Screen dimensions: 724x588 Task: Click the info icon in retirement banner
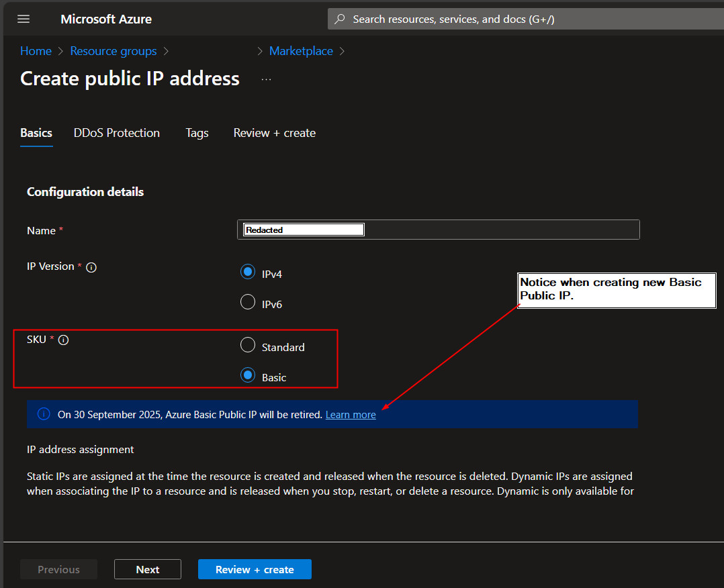pyautogui.click(x=44, y=414)
